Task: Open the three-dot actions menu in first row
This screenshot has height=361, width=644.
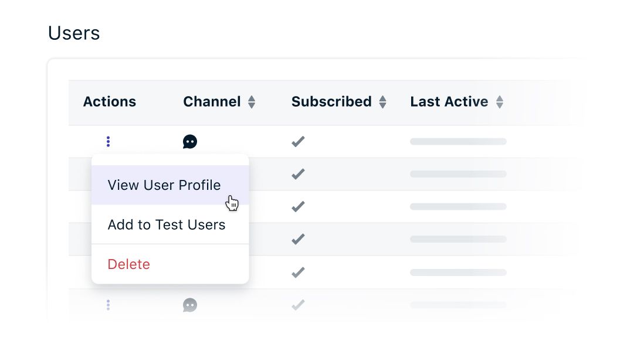Action: pos(108,142)
